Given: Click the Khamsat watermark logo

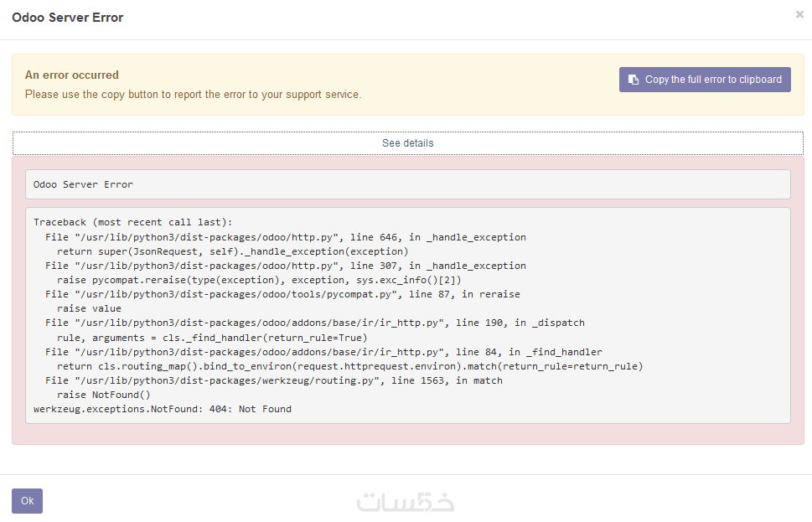Looking at the screenshot, I should pyautogui.click(x=406, y=501).
